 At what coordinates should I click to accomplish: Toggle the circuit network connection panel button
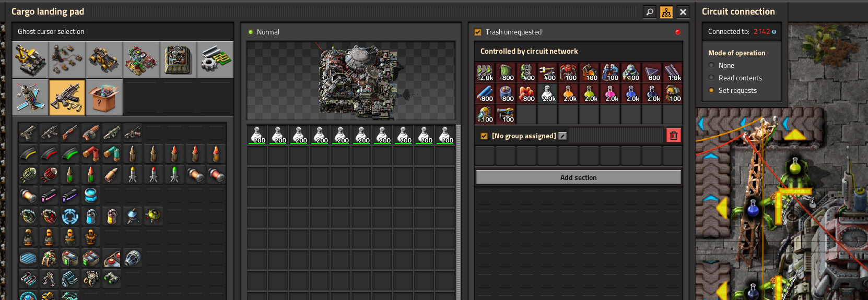[x=666, y=11]
